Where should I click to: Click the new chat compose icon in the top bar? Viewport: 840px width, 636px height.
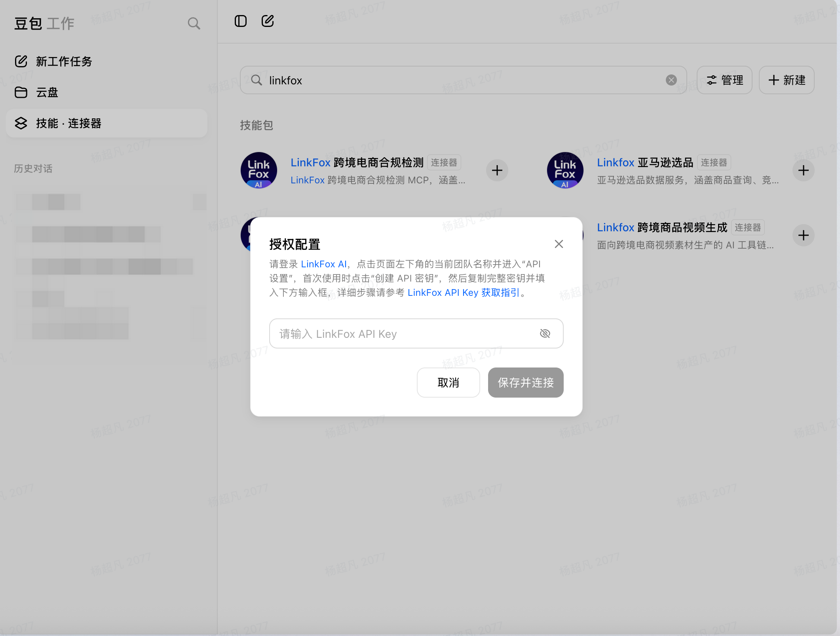pyautogui.click(x=268, y=21)
